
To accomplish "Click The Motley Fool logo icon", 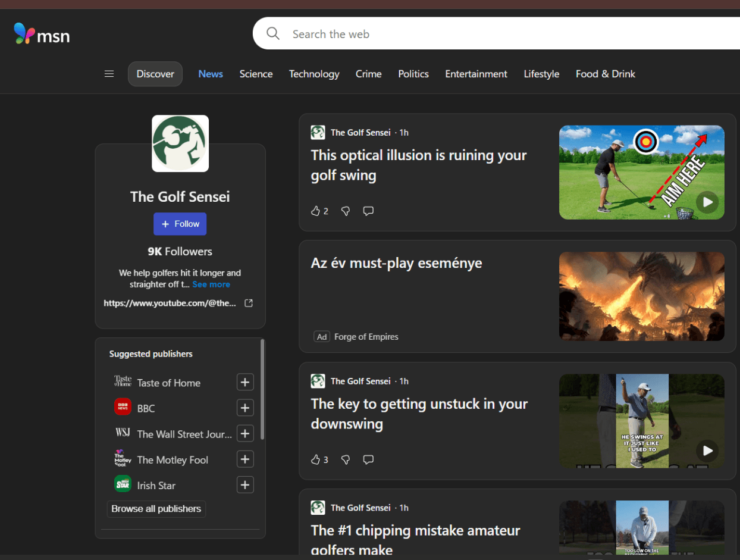I will click(123, 458).
